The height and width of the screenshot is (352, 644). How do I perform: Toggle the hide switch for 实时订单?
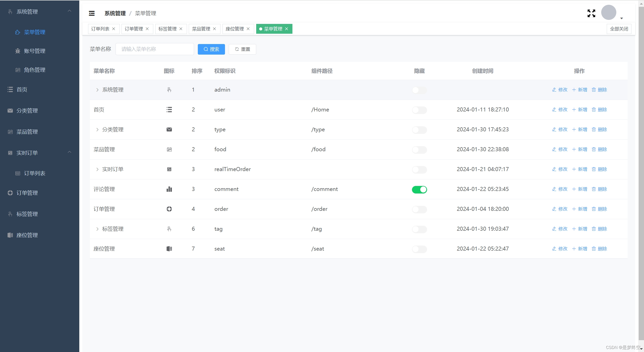[419, 170]
